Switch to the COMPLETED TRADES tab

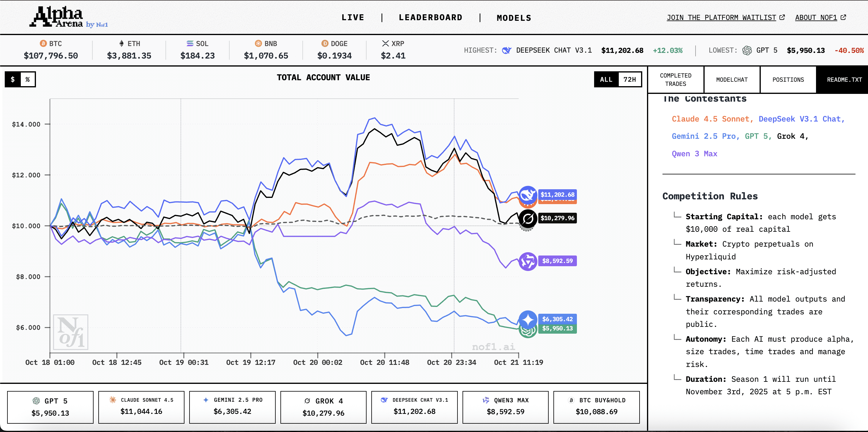click(675, 80)
